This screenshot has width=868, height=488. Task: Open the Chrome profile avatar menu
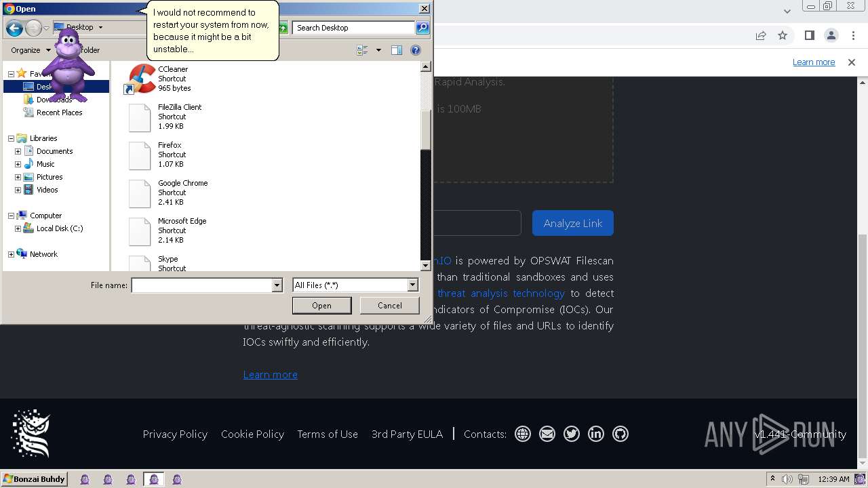coord(831,35)
